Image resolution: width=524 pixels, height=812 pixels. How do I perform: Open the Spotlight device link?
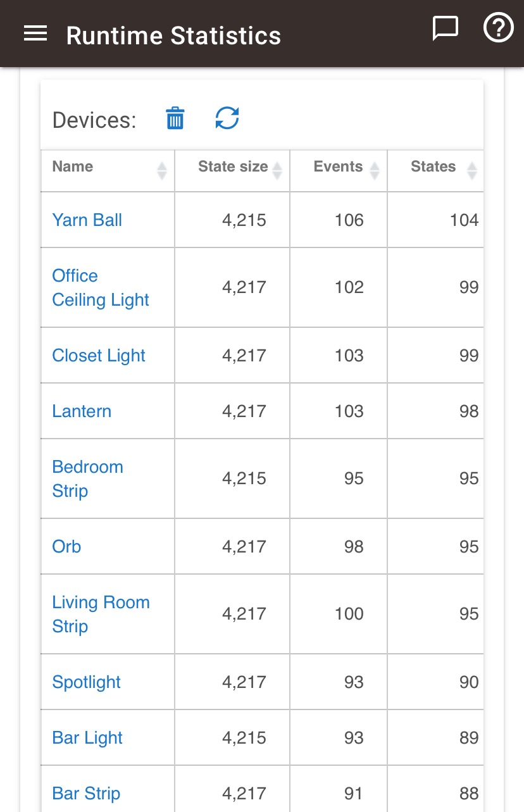click(x=87, y=682)
